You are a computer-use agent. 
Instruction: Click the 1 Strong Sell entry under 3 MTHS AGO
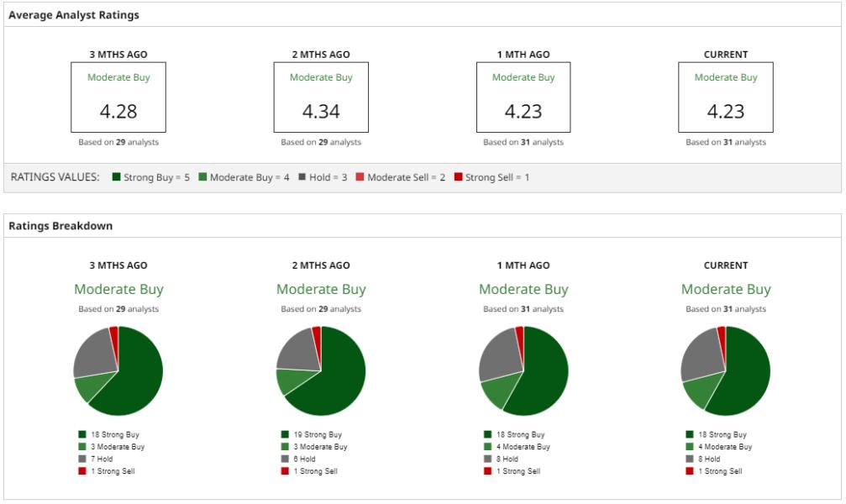107,471
